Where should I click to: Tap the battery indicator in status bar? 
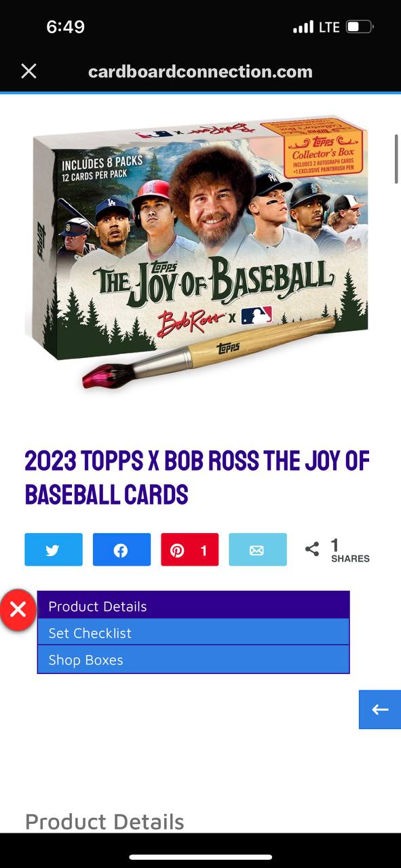tap(359, 27)
